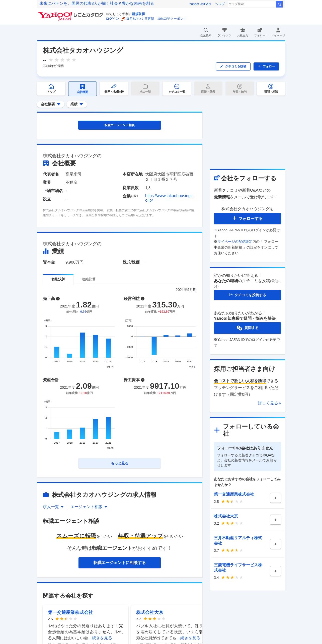Open sidebar 株式会社大京 company link
Image resolution: width=322 pixels, height=644 pixels.
click(226, 516)
